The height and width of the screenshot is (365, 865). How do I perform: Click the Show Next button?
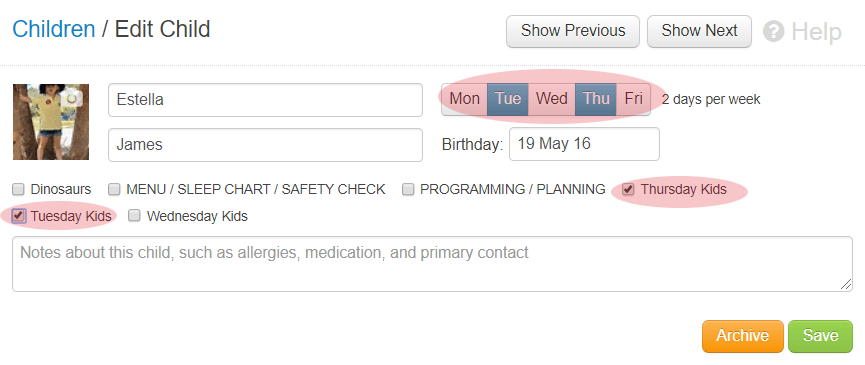(699, 31)
